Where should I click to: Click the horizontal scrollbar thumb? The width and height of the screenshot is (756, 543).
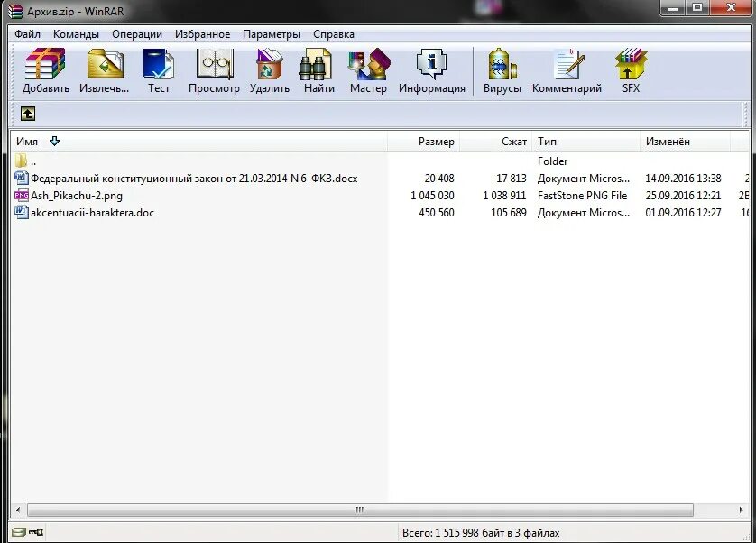[x=360, y=510]
